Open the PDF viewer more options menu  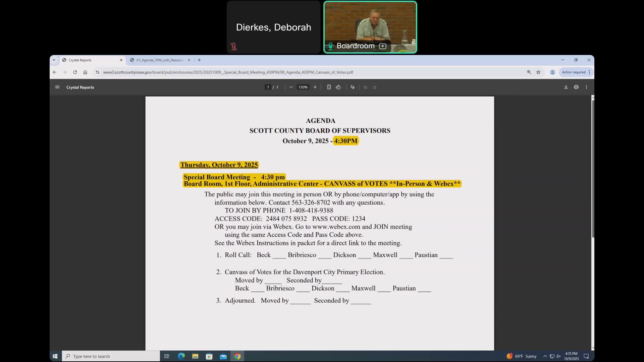pos(586,87)
